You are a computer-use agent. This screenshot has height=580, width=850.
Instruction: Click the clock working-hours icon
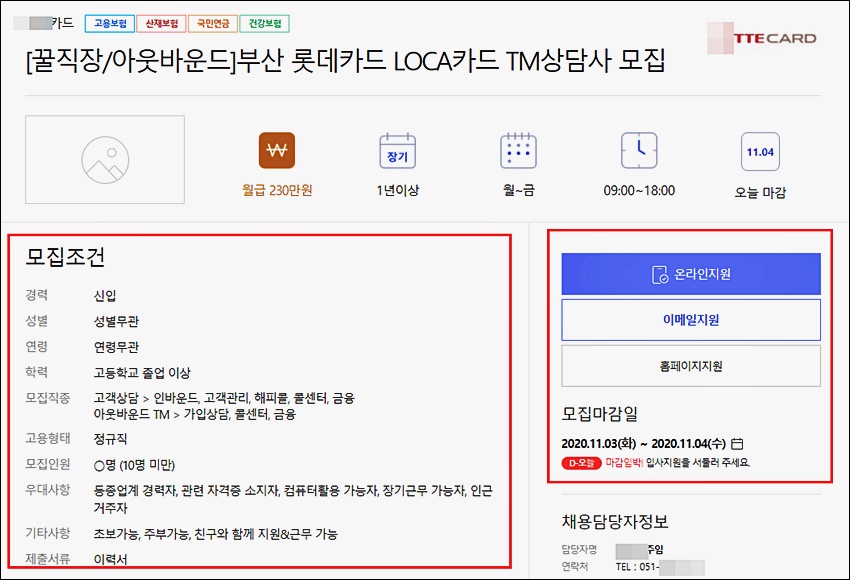(639, 150)
